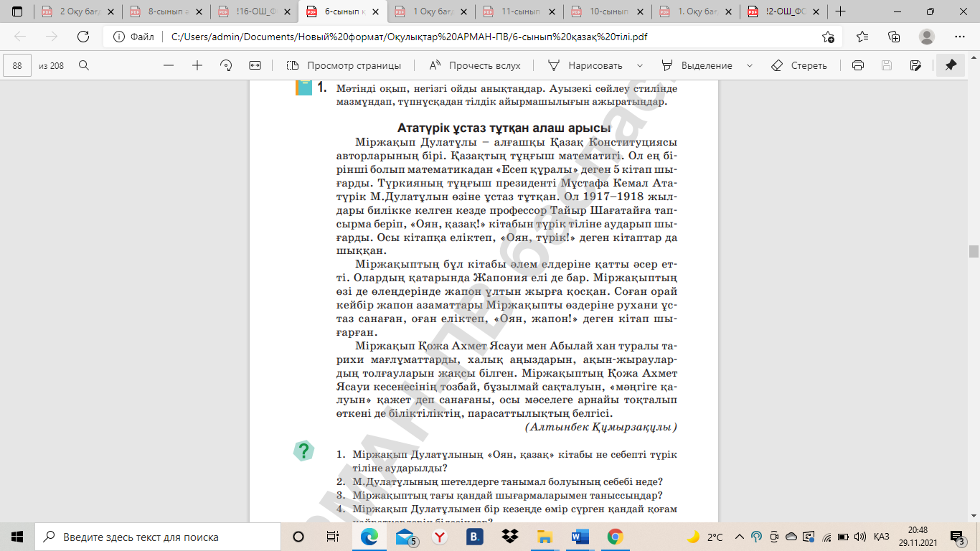Go back to the previous page

coord(20,37)
